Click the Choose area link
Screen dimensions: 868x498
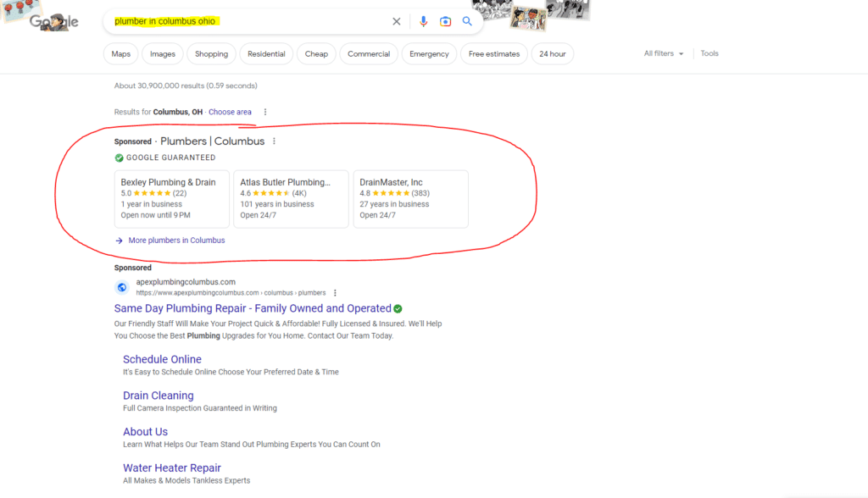(230, 112)
